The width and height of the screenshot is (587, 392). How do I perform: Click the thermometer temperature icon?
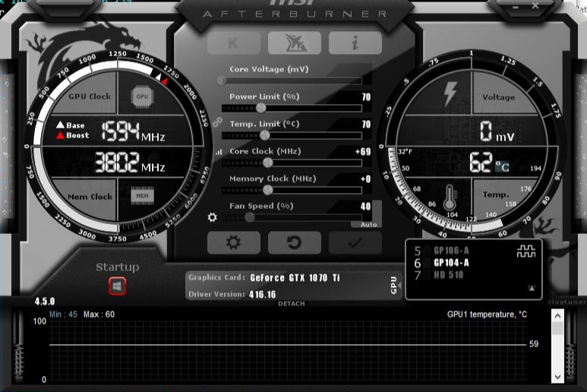[x=450, y=198]
